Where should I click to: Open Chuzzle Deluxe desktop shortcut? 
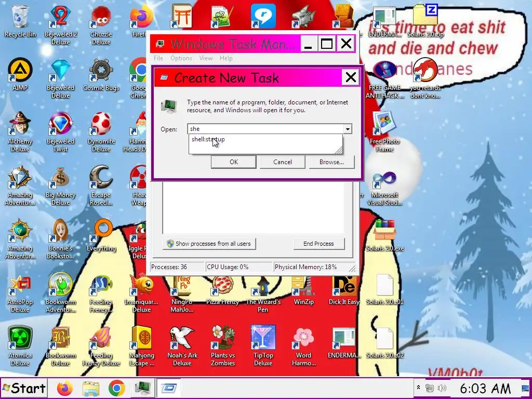click(x=101, y=24)
